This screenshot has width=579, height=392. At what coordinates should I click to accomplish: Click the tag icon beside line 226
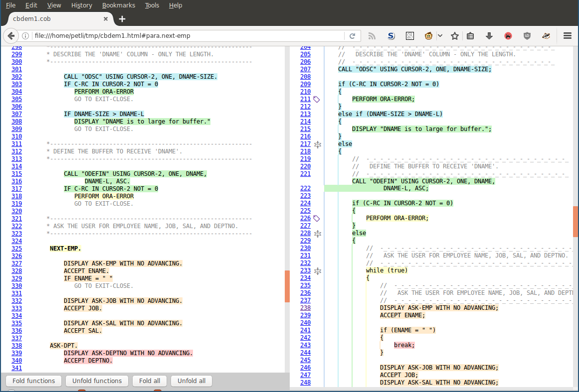coord(317,218)
